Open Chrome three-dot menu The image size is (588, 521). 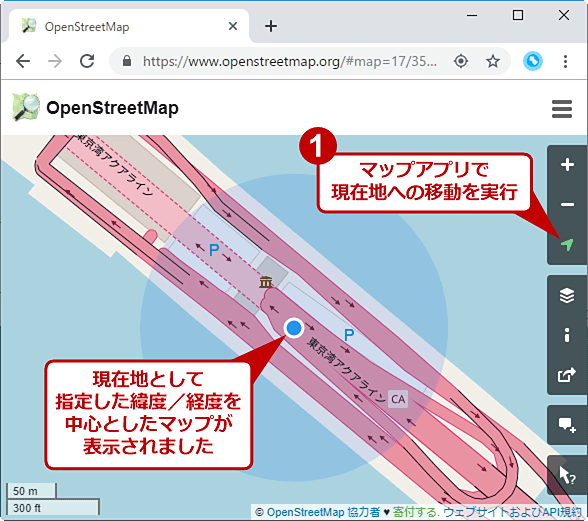click(565, 61)
